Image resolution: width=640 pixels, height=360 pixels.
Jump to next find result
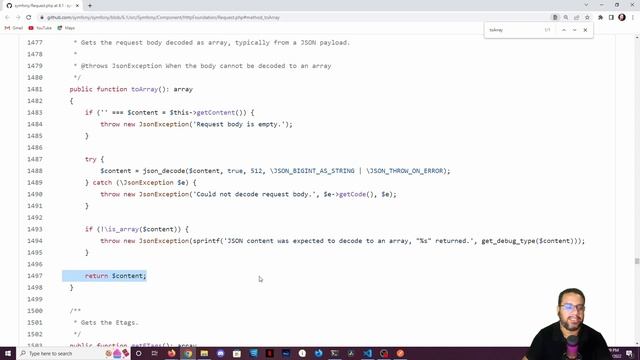point(574,30)
